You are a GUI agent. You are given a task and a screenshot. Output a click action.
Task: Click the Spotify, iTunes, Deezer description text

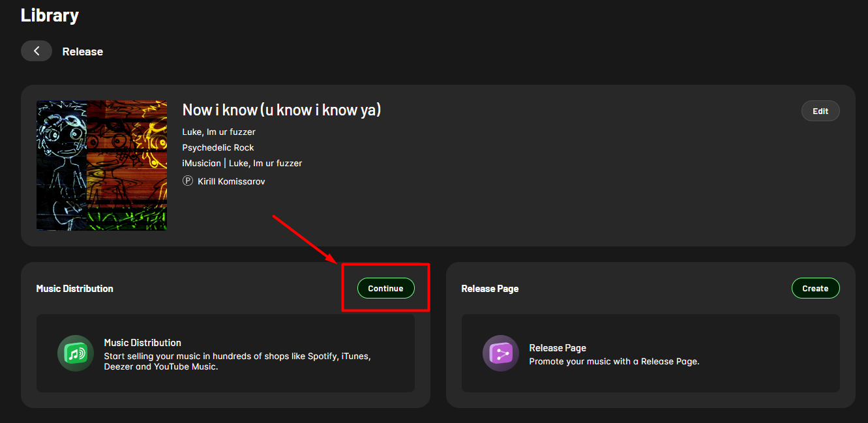[x=237, y=362]
